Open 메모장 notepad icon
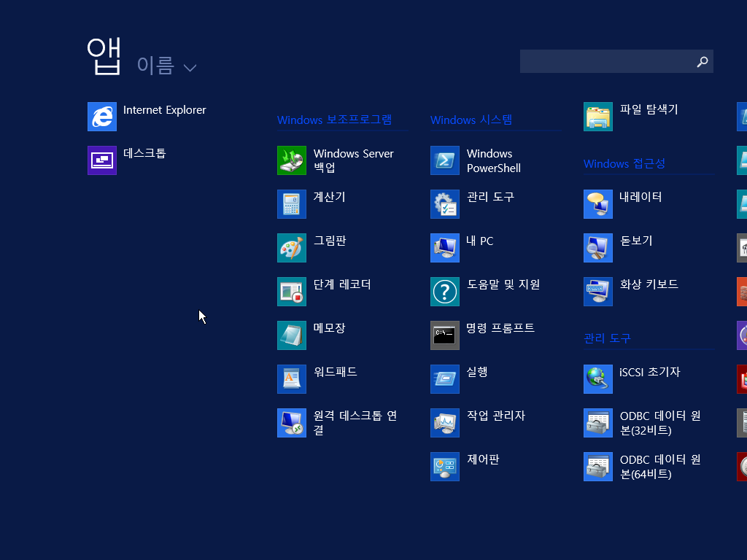Image resolution: width=747 pixels, height=560 pixels. point(292,335)
